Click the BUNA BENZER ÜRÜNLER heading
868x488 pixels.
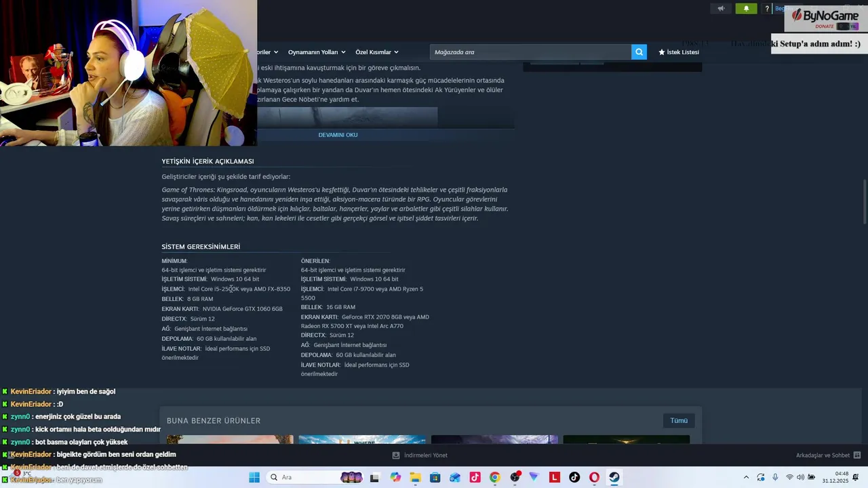214,421
